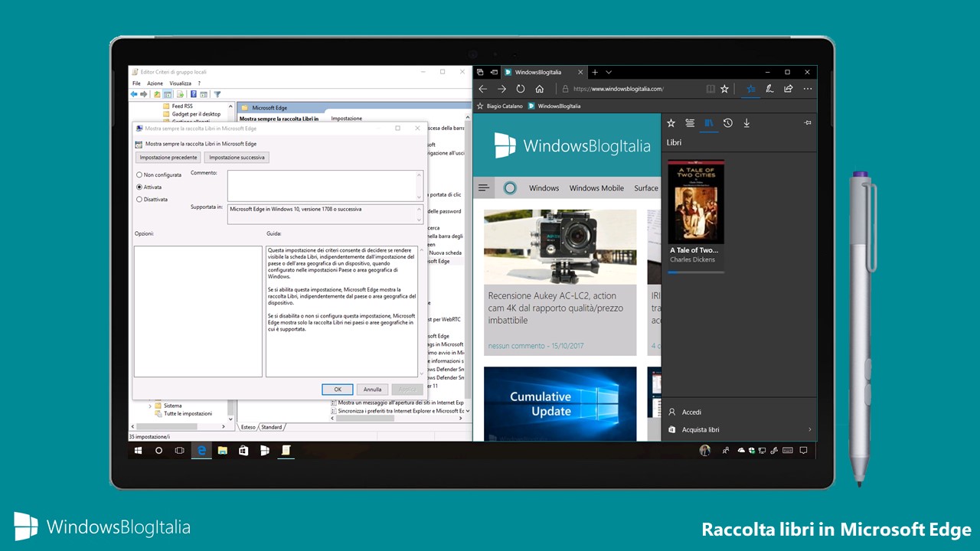This screenshot has width=980, height=551.
Task: Open the website's hamburger menu
Action: click(x=483, y=187)
